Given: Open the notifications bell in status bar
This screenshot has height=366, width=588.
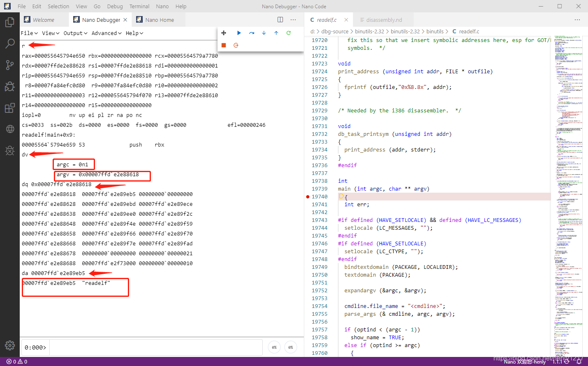Looking at the screenshot, I should click(579, 362).
